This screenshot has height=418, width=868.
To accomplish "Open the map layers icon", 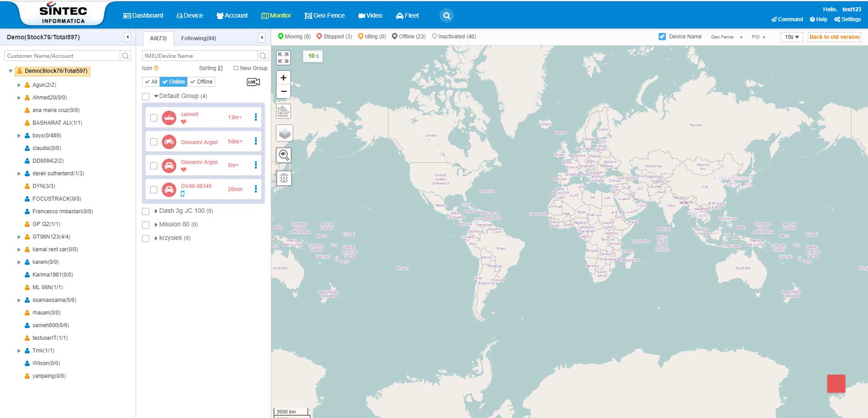I will (284, 133).
